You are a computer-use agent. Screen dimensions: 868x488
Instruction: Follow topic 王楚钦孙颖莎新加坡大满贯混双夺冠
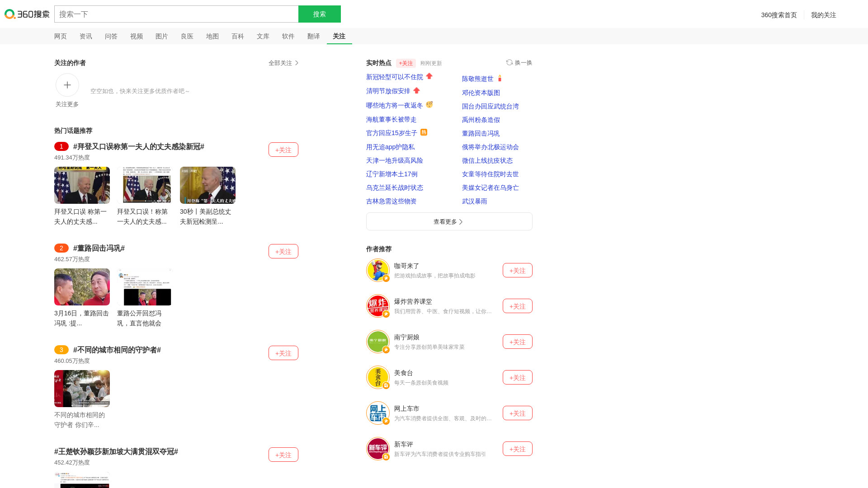click(x=283, y=455)
